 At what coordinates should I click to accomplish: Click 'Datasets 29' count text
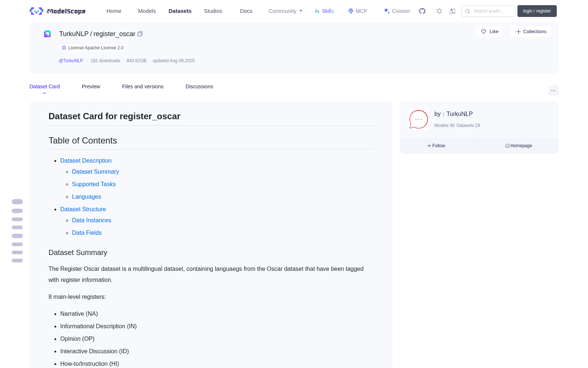[468, 125]
